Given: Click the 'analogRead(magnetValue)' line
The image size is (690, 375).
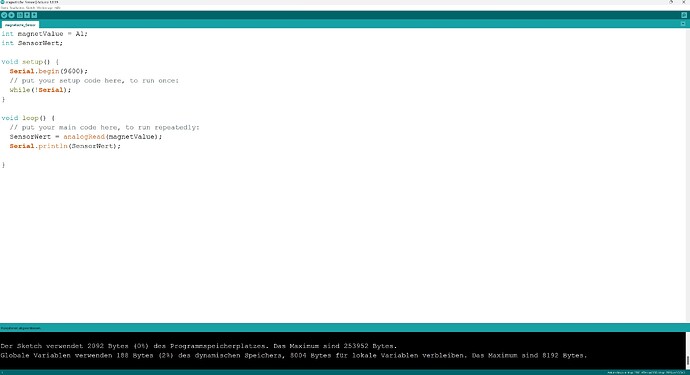Looking at the screenshot, I should (x=86, y=136).
